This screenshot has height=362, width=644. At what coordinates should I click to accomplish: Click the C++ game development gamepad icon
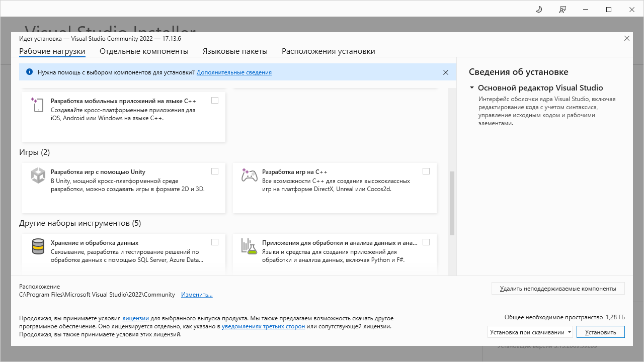click(249, 175)
